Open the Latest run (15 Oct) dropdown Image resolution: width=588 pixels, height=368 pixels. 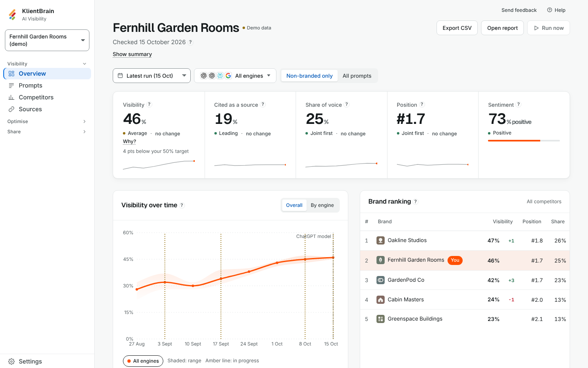point(151,76)
